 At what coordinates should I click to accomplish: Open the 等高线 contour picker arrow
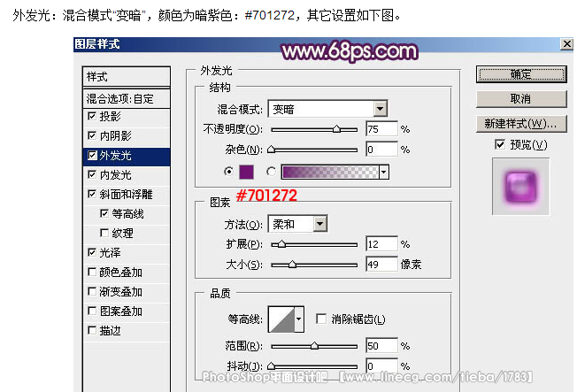pyautogui.click(x=299, y=319)
